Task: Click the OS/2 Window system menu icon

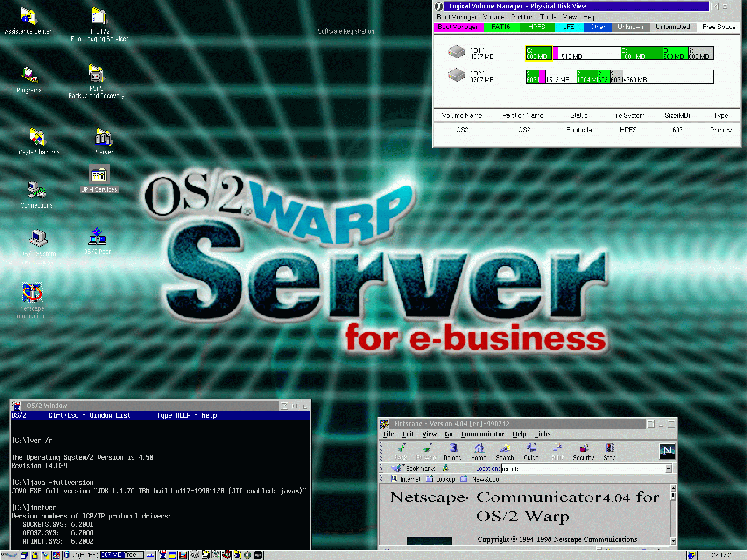Action: point(16,406)
